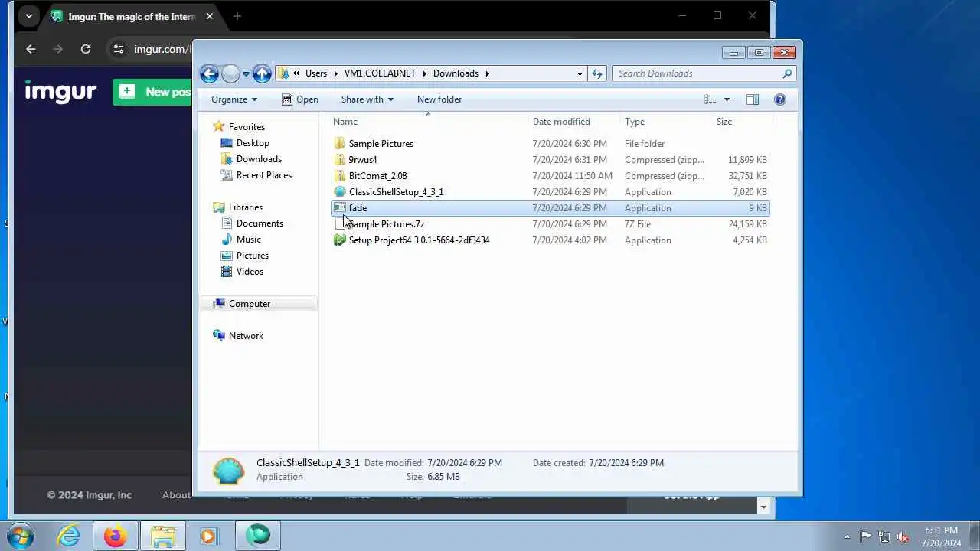Launch Firefox from taskbar

click(116, 536)
